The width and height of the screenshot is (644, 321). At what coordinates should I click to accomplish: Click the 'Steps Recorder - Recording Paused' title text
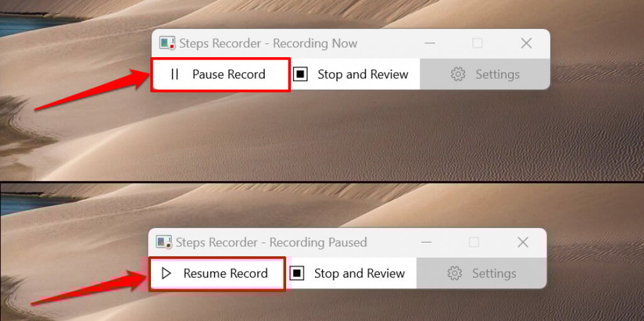click(271, 242)
